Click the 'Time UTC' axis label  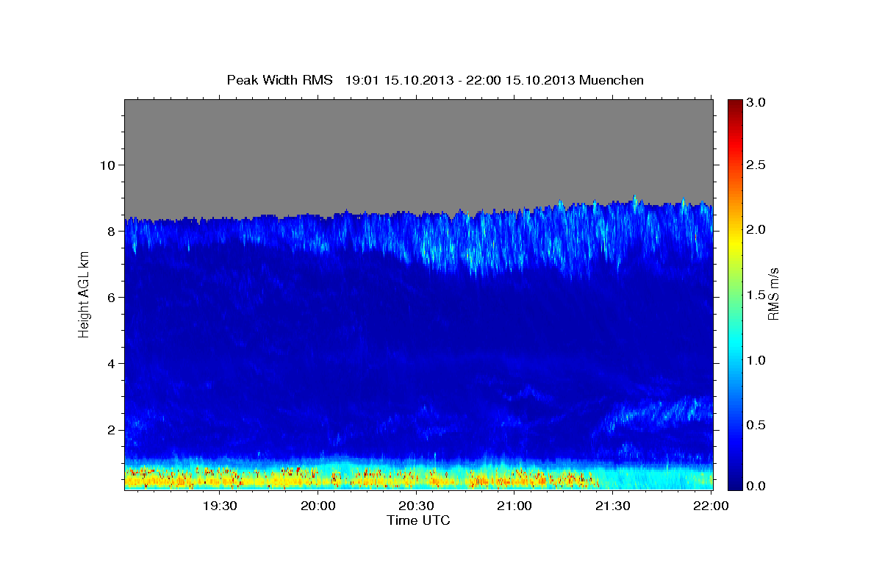(418, 520)
